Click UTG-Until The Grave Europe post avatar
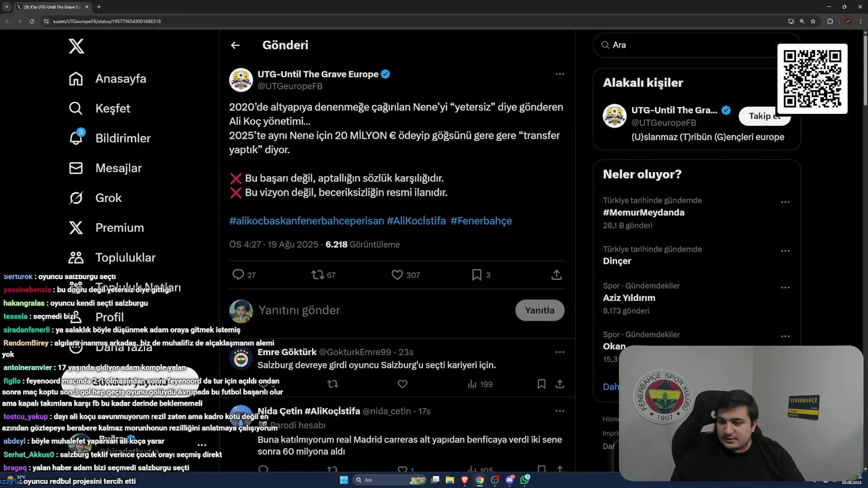Screen dimensions: 868x488 tap(241, 80)
